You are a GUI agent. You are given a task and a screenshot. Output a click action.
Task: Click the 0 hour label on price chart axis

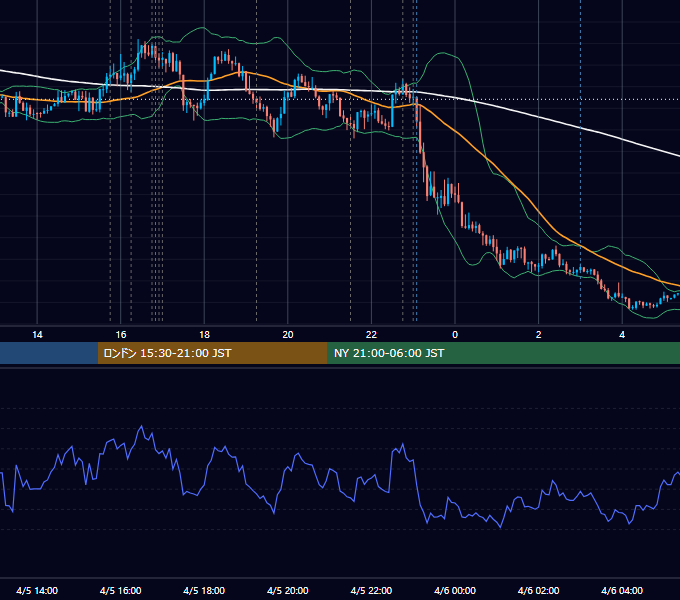point(455,335)
